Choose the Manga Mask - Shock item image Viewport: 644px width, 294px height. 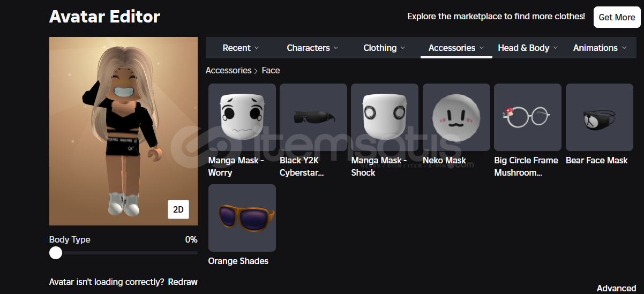(x=385, y=117)
